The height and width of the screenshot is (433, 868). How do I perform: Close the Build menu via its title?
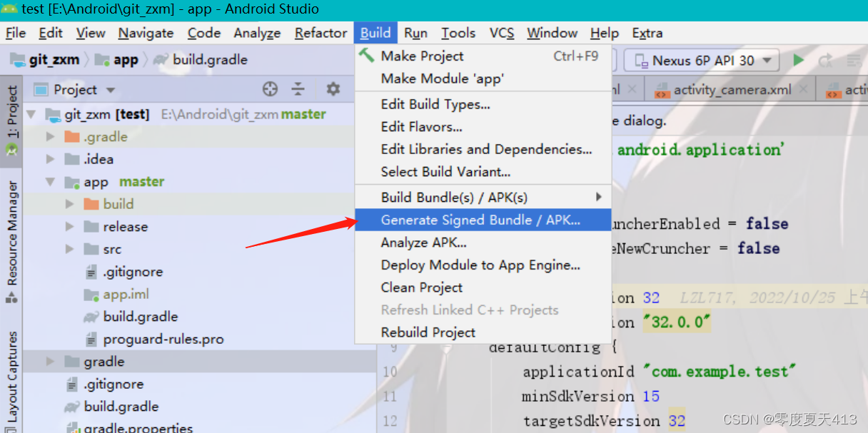click(x=375, y=33)
